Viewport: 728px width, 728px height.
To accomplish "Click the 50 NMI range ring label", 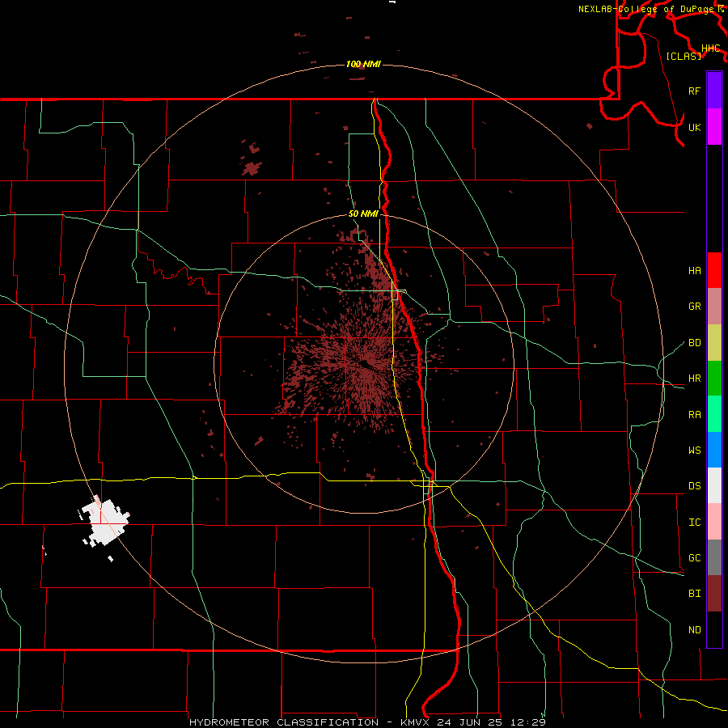I will tap(363, 214).
